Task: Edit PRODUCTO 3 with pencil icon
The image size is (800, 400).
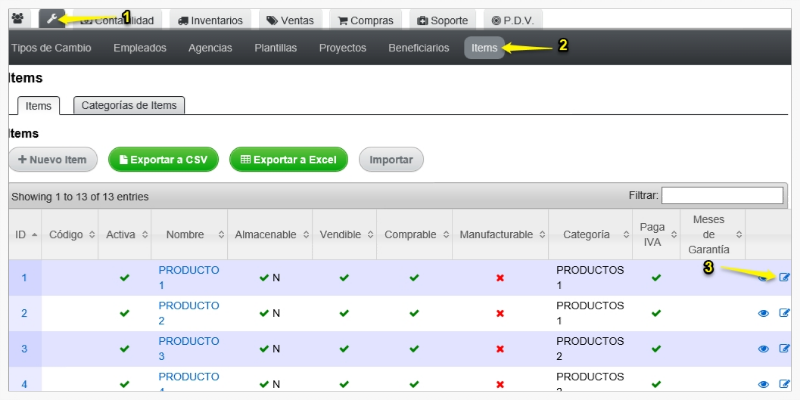Action: click(784, 348)
